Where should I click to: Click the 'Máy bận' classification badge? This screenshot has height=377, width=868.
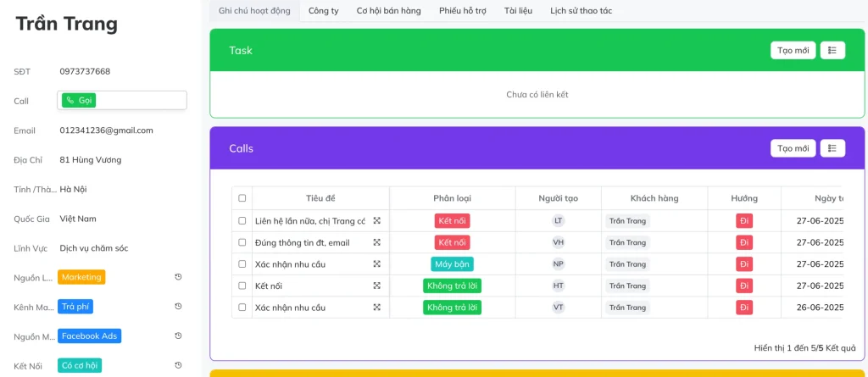[452, 264]
